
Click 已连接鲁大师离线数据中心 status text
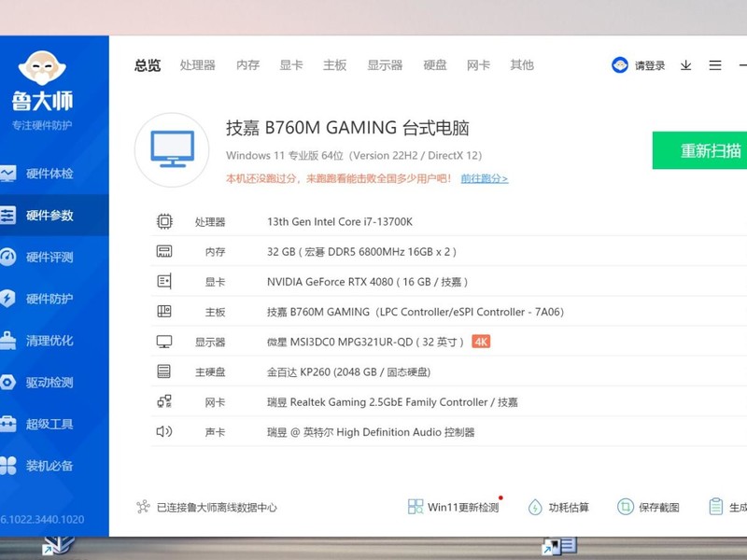point(217,508)
